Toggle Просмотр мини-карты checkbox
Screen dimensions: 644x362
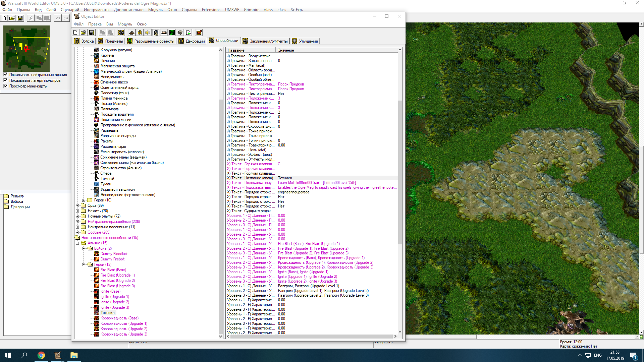click(x=5, y=86)
